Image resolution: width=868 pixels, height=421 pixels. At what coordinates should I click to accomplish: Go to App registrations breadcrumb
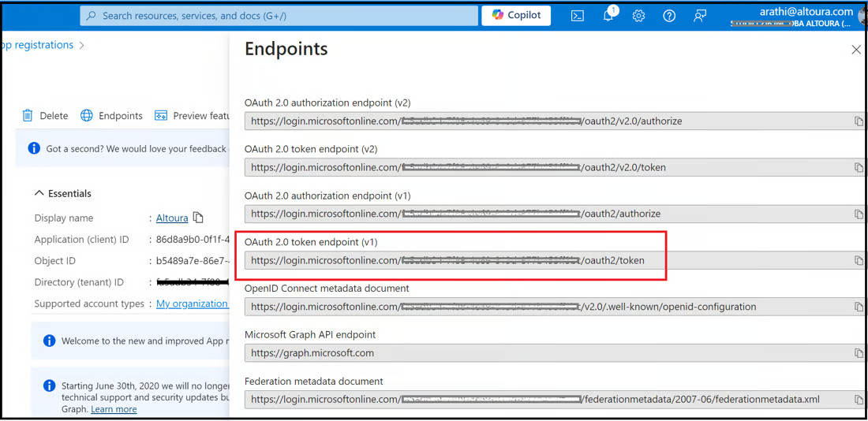coord(36,45)
